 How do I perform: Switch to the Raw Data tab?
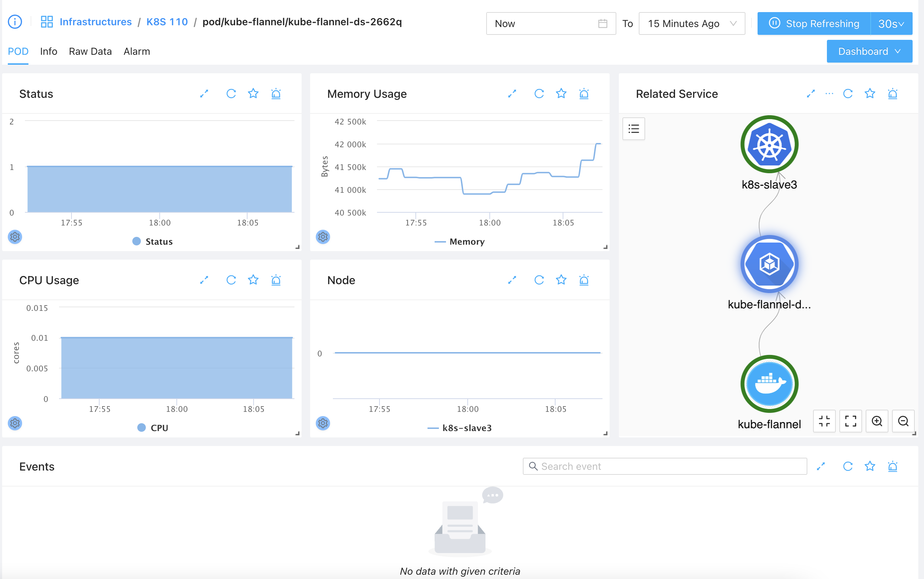[x=90, y=51]
